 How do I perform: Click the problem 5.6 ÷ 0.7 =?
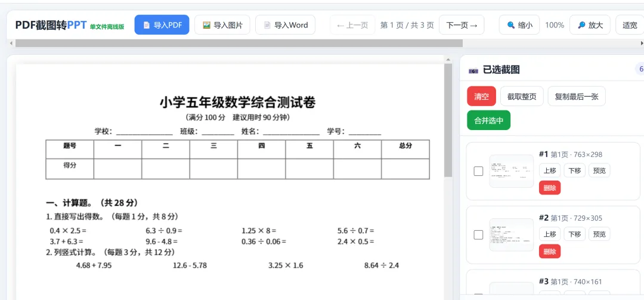355,231
